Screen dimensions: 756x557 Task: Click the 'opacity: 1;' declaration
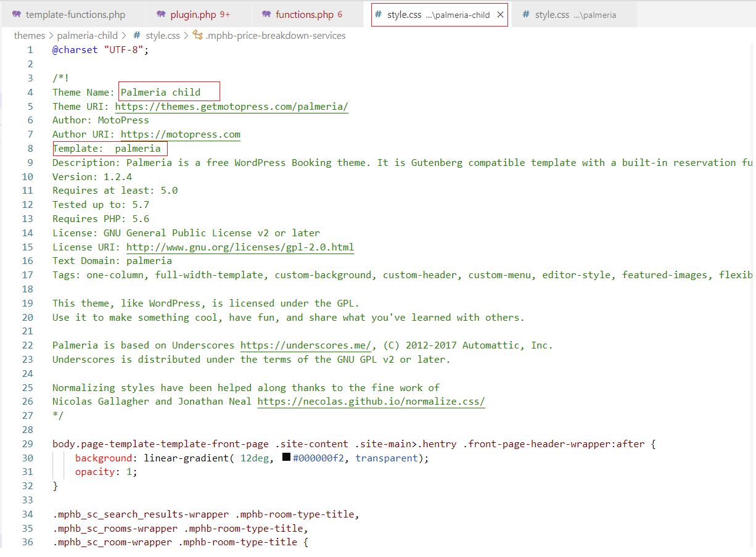tap(106, 472)
